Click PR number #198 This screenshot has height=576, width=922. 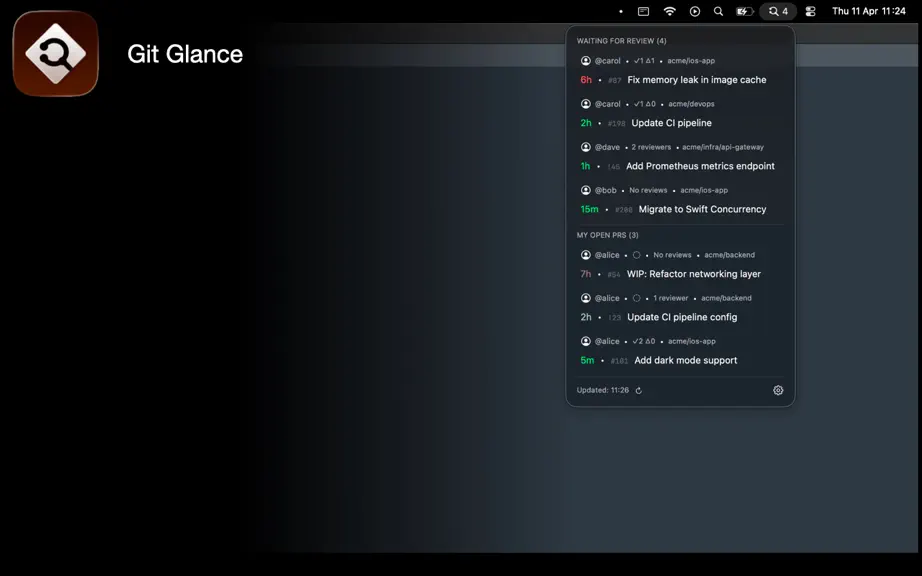(x=616, y=123)
